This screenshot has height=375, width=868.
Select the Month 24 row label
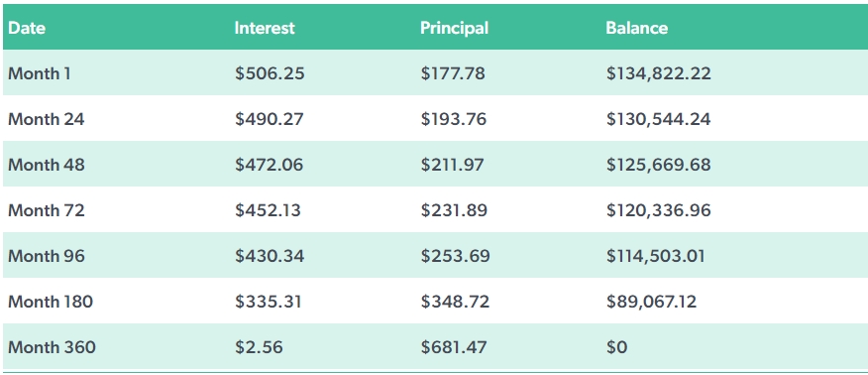point(46,119)
